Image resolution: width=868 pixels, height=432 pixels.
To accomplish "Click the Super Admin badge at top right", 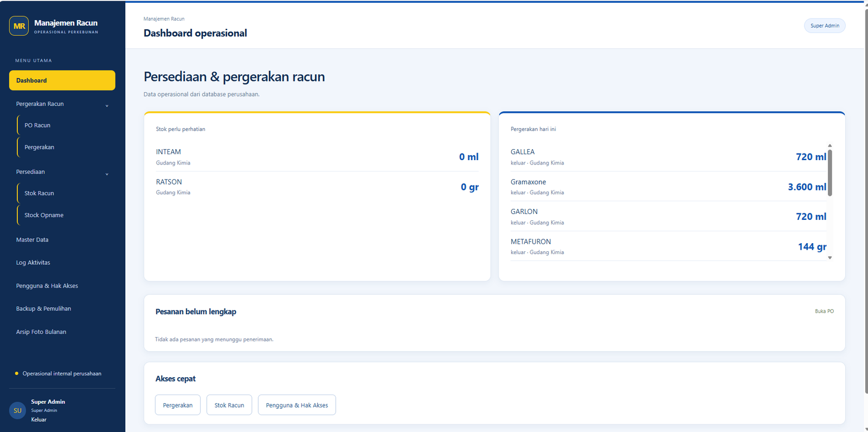I will [825, 26].
